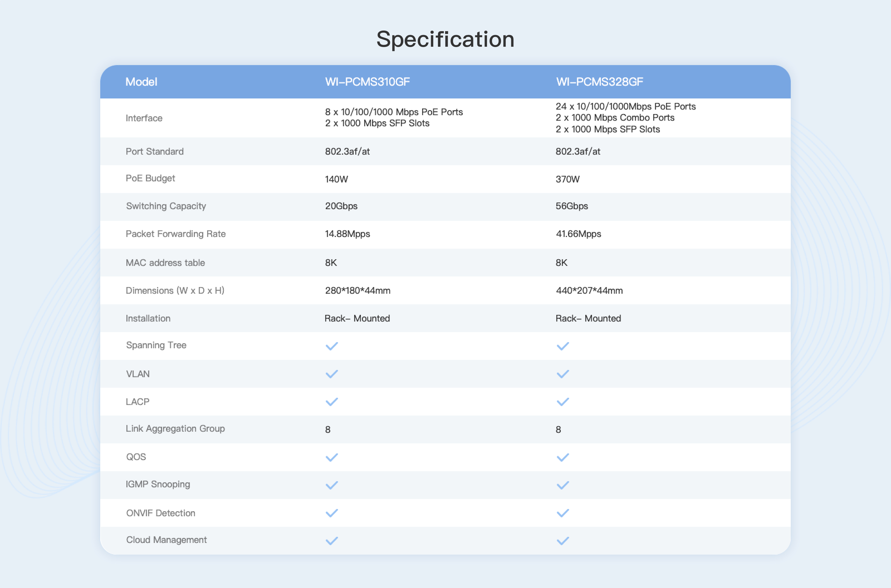
Task: Click the PoE Budget row label
Action: click(150, 178)
